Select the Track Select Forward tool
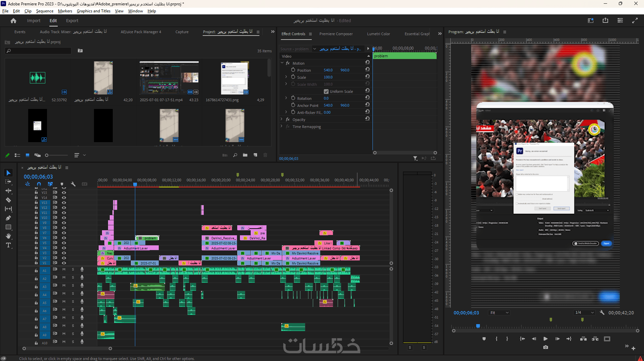Image resolution: width=644 pixels, height=361 pixels. point(8,182)
